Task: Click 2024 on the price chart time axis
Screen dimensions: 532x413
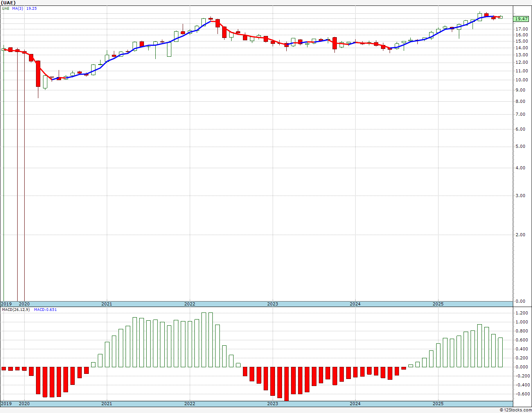Action: (355, 304)
